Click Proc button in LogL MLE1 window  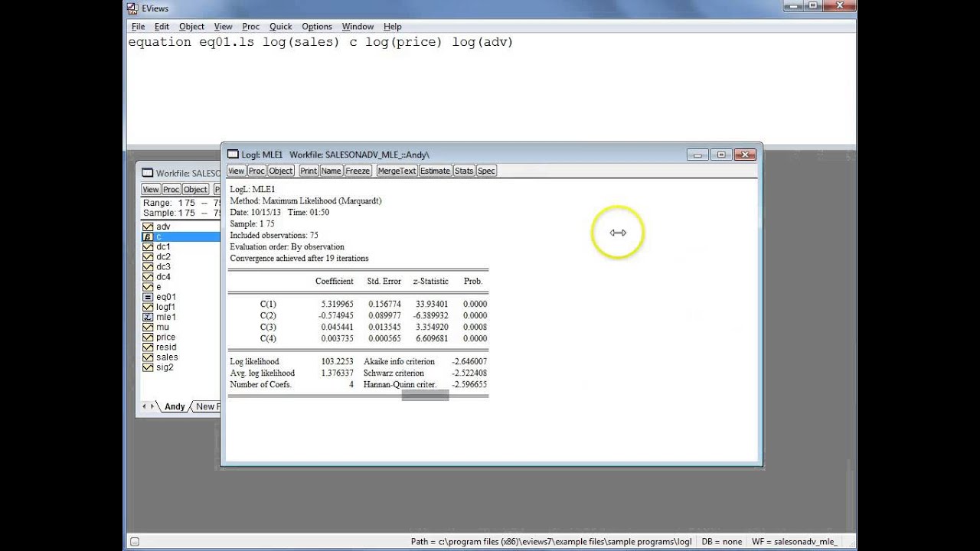[x=256, y=171]
